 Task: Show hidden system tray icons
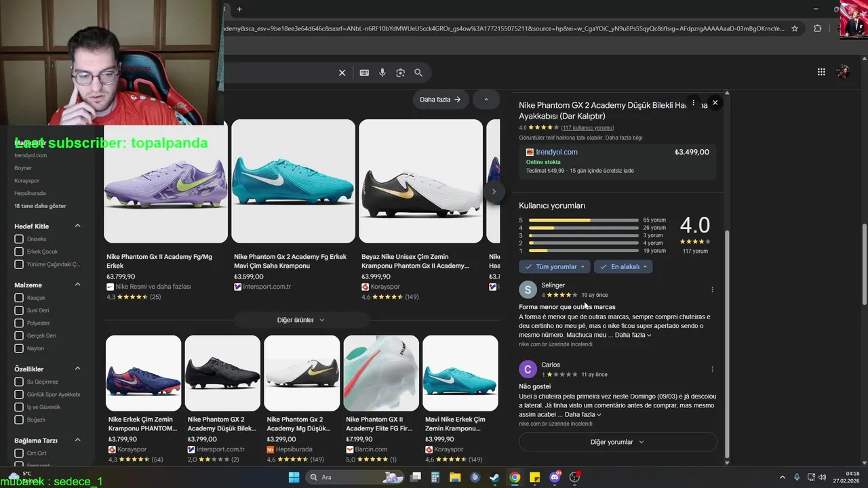click(x=782, y=477)
